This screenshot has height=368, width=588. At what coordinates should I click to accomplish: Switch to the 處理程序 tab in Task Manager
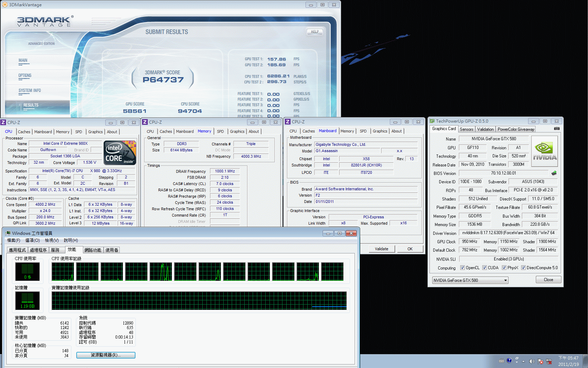pos(38,250)
